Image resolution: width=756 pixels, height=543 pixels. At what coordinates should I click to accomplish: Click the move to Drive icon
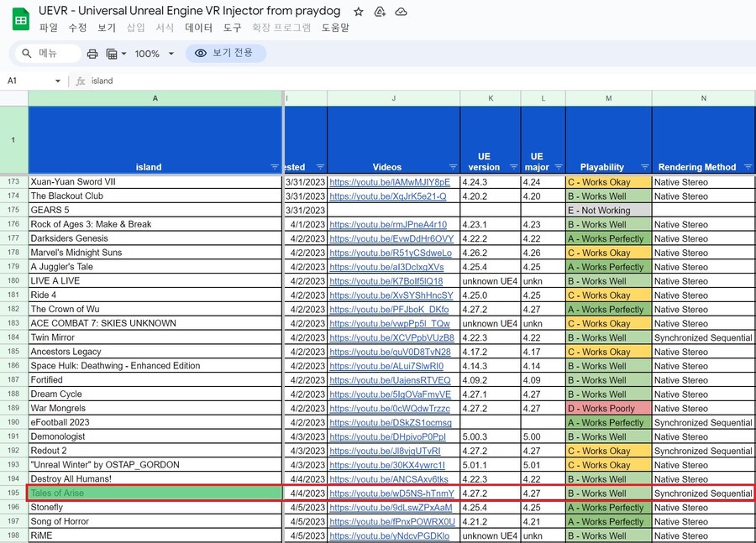click(x=380, y=12)
